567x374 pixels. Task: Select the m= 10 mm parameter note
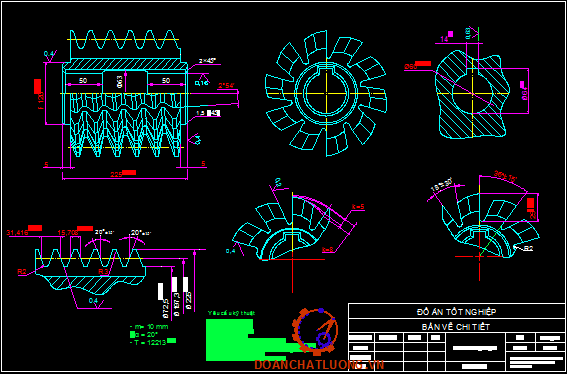coord(148,326)
